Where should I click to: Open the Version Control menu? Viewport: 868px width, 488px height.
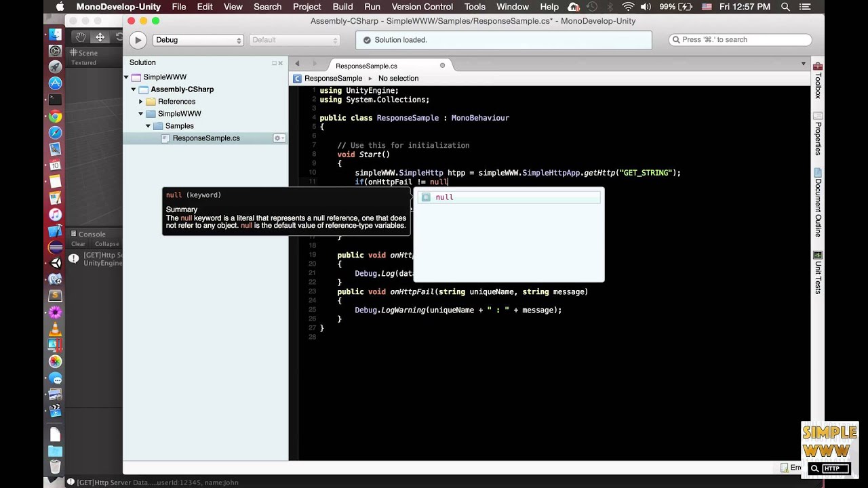422,7
